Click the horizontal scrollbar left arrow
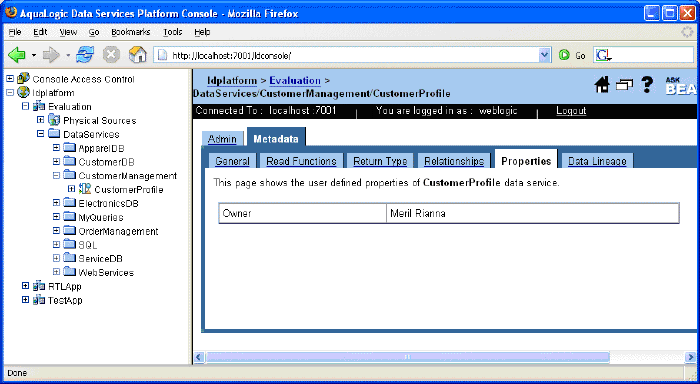Image resolution: width=700 pixels, height=384 pixels. 199,357
